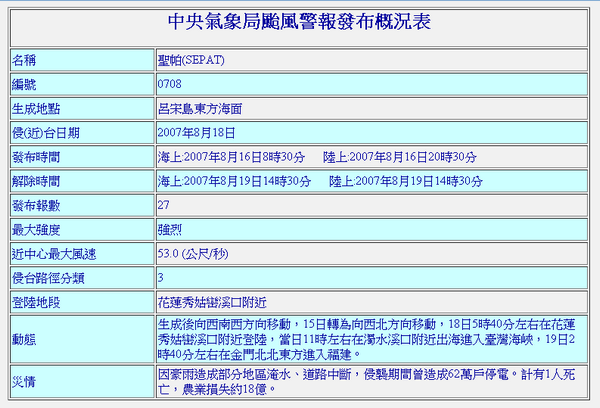Click the landfall value 花蓮秀姑巒溪口附近
The height and width of the screenshot is (408, 600).
(212, 302)
